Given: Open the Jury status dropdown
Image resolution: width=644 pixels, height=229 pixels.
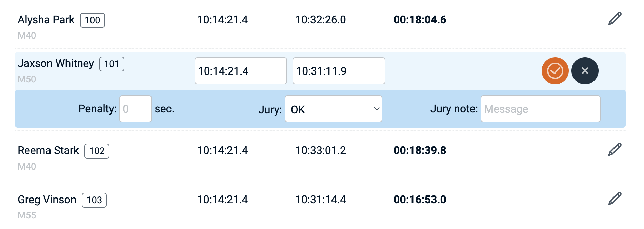Looking at the screenshot, I should 333,109.
